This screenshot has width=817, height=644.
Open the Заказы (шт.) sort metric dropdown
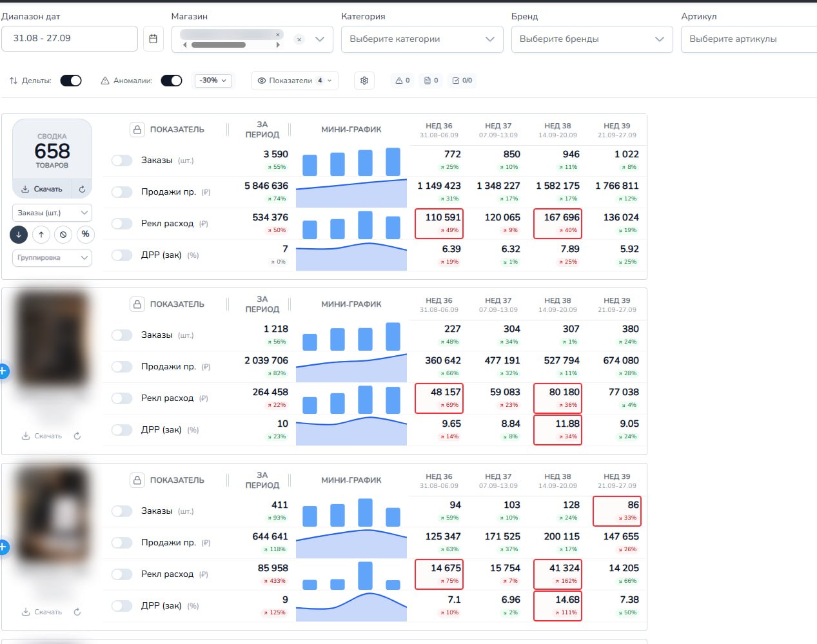pyautogui.click(x=52, y=213)
